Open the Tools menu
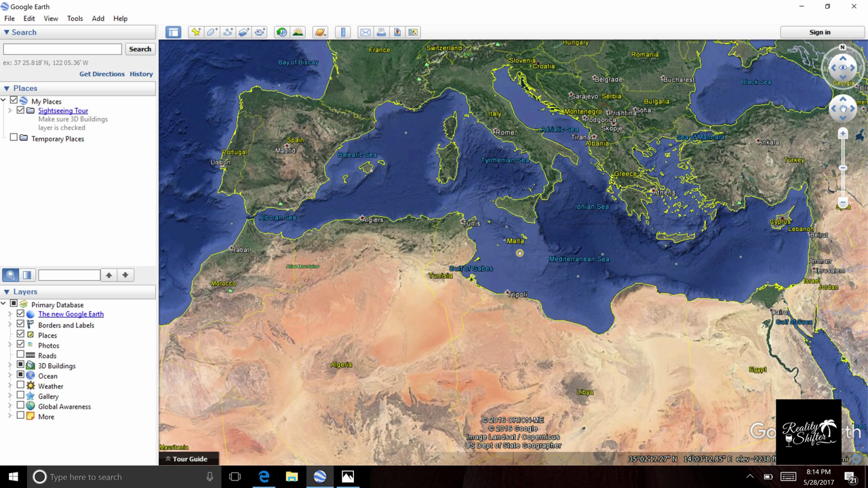 click(75, 18)
